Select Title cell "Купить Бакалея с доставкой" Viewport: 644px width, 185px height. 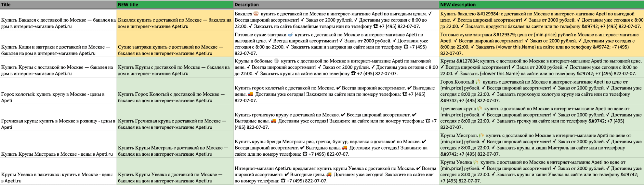click(58, 23)
